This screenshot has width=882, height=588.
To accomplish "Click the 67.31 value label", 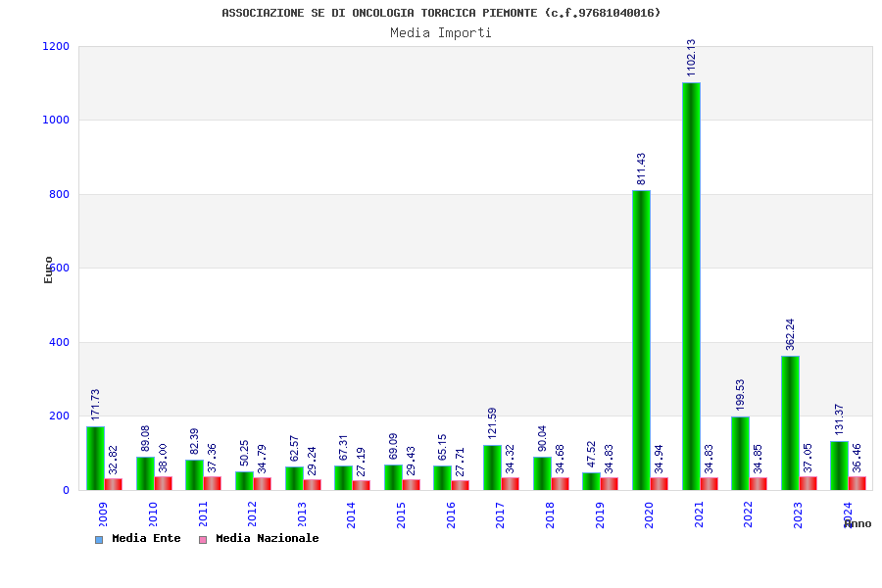I will tap(343, 447).
